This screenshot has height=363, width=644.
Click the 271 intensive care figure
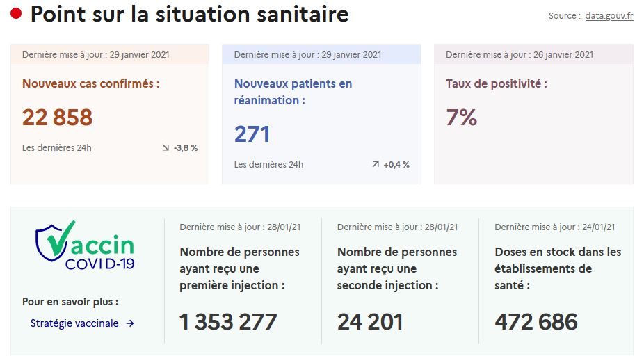(252, 134)
